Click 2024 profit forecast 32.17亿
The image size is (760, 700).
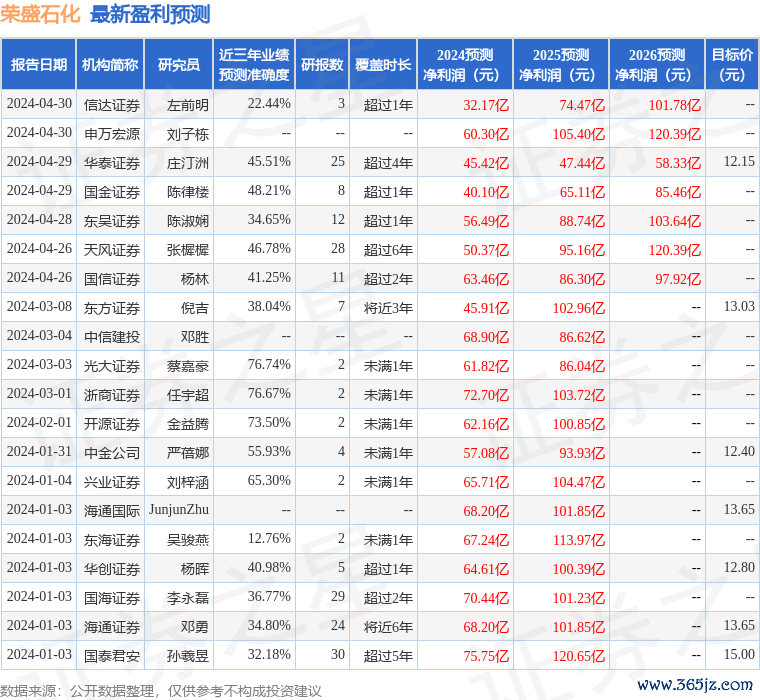(486, 105)
